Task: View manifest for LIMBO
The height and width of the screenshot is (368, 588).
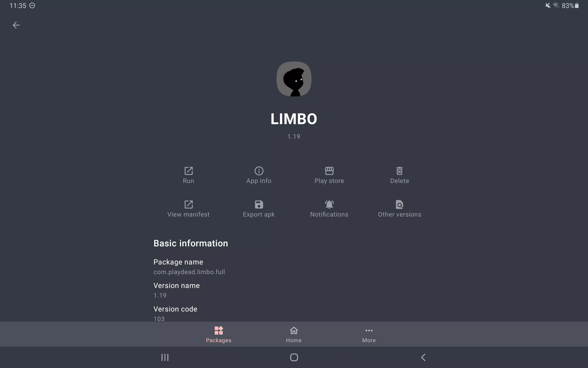Action: (188, 208)
